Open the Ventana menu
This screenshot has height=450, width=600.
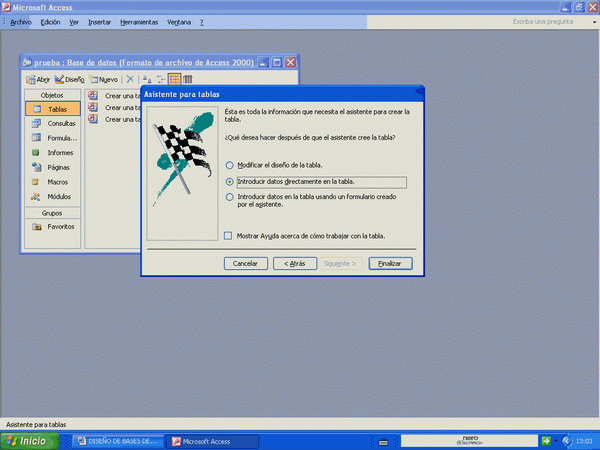pos(179,22)
